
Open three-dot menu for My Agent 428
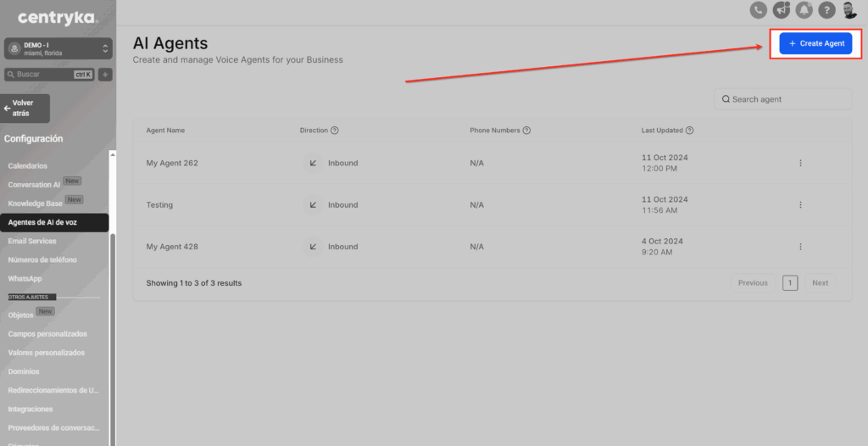[800, 247]
